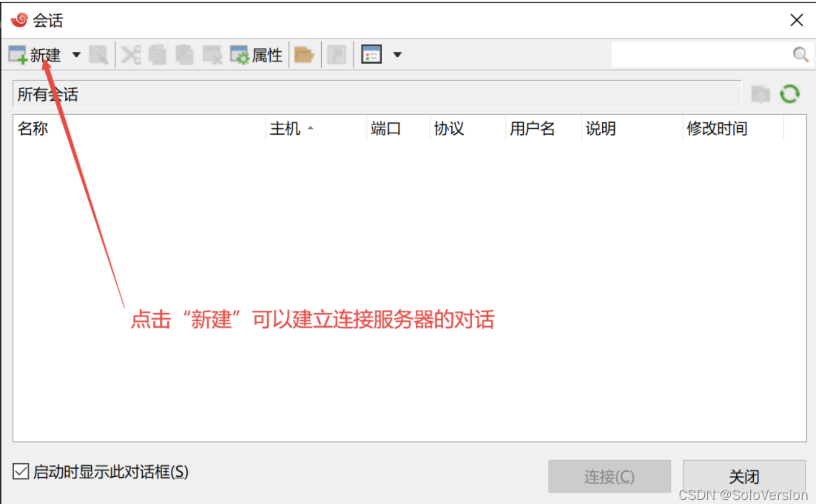Viewport: 816px width, 504px height.
Task: Click the list view mode icon
Action: [371, 54]
